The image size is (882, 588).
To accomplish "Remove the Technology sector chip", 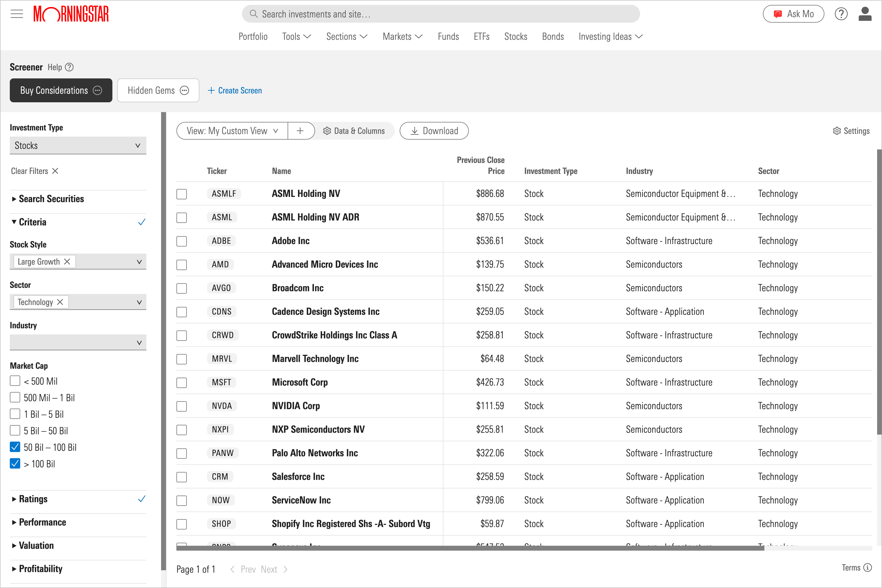I will (x=60, y=302).
